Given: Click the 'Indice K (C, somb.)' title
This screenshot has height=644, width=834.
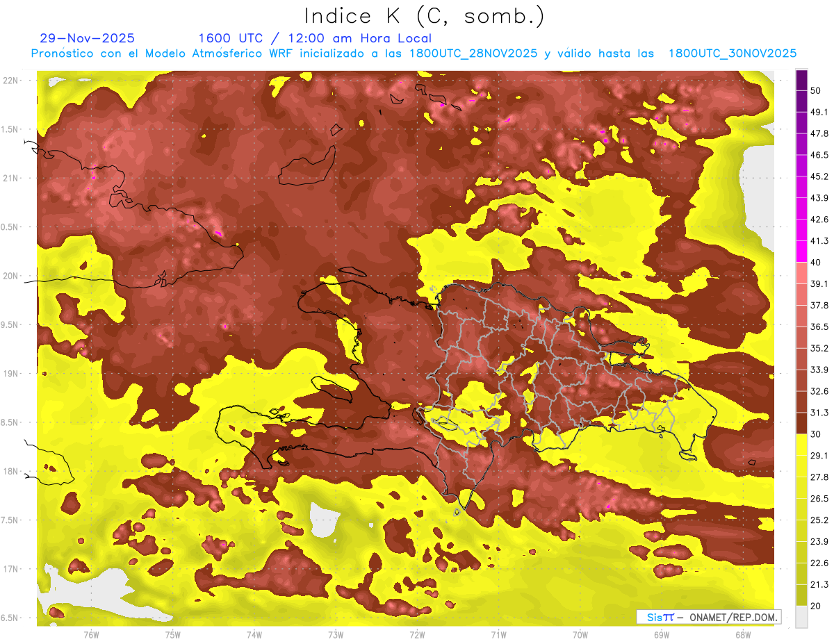Looking at the screenshot, I should 424,16.
